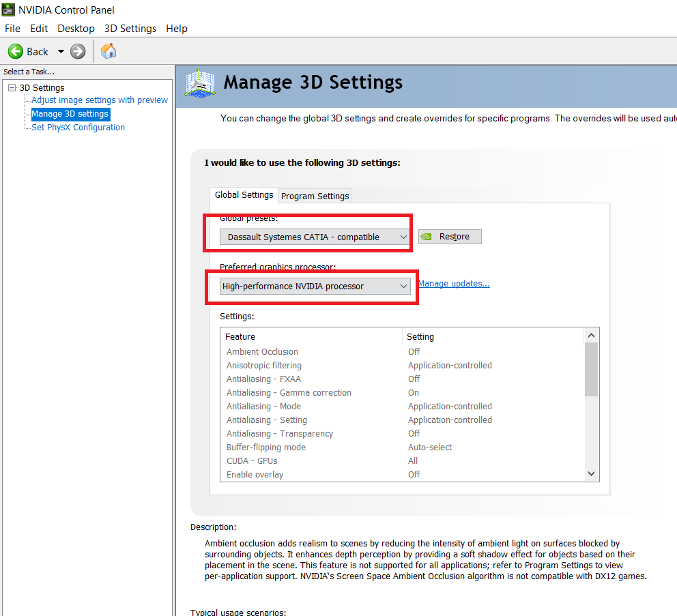Click the On value for Gamma correction
This screenshot has height=616, width=677.
coord(414,393)
